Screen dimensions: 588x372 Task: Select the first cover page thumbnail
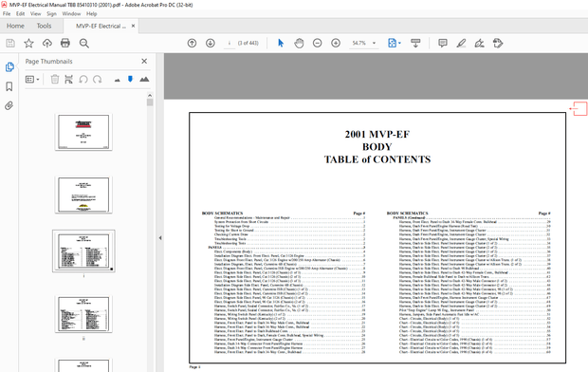83,132
